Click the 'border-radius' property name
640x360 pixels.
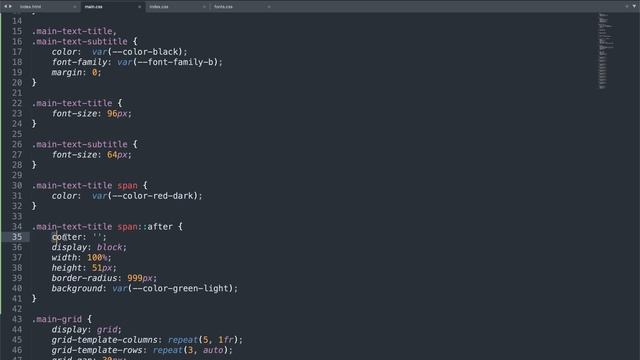pos(84,278)
